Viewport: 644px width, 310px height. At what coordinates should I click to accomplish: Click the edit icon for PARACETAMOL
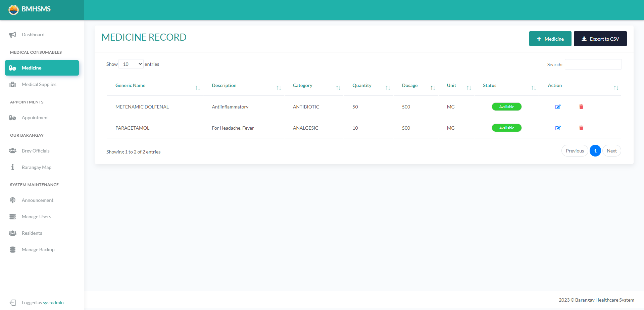click(558, 128)
